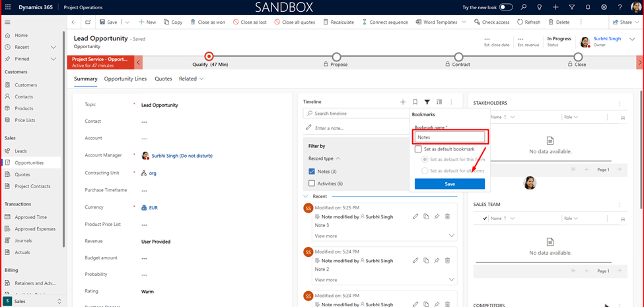Add a new timeline record with plus icon

point(403,102)
